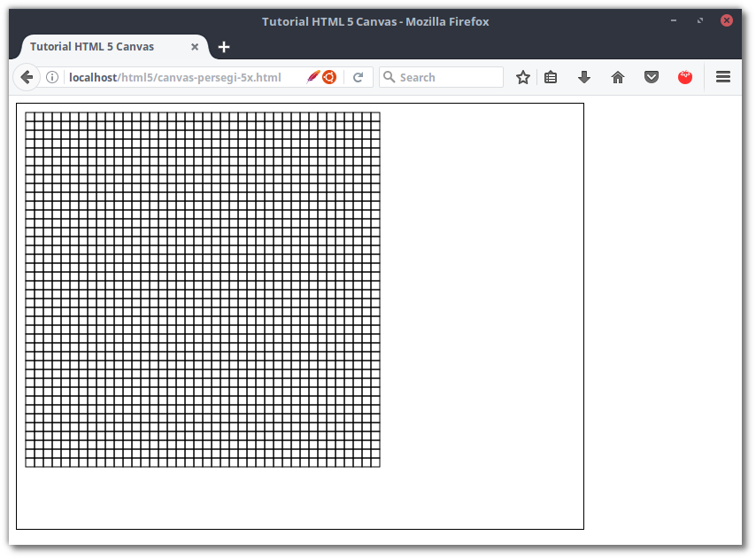The height and width of the screenshot is (559, 756).
Task: Bookmark this page with the star
Action: 523,77
